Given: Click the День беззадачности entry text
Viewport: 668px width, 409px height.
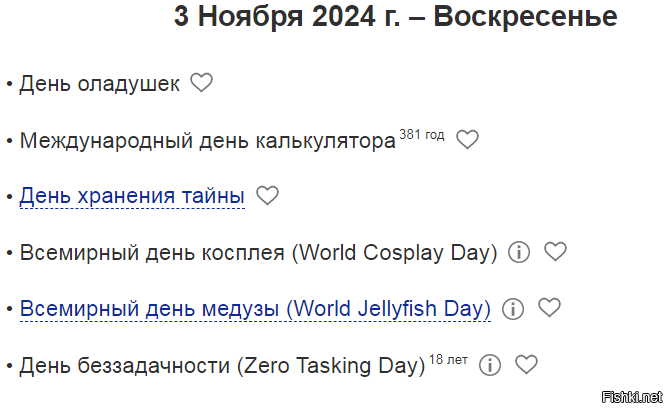Looking at the screenshot, I should (x=222, y=366).
